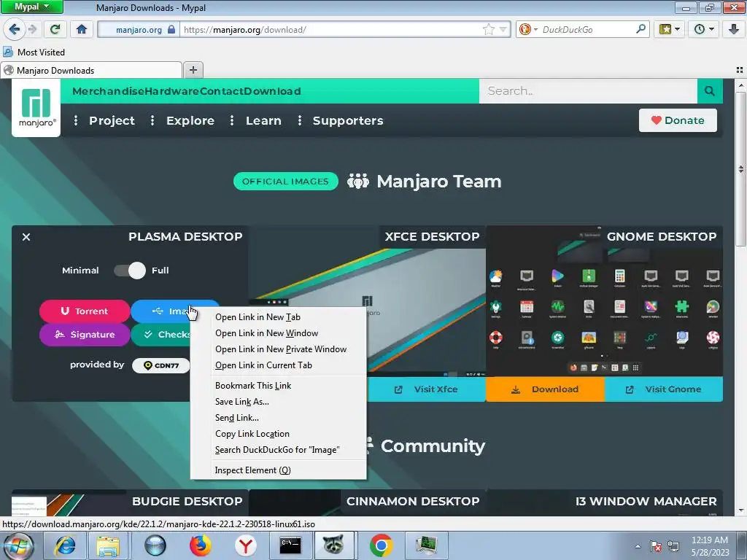Click the CDN77 provider badge
Viewport: 747px width, 560px height.
tap(160, 365)
